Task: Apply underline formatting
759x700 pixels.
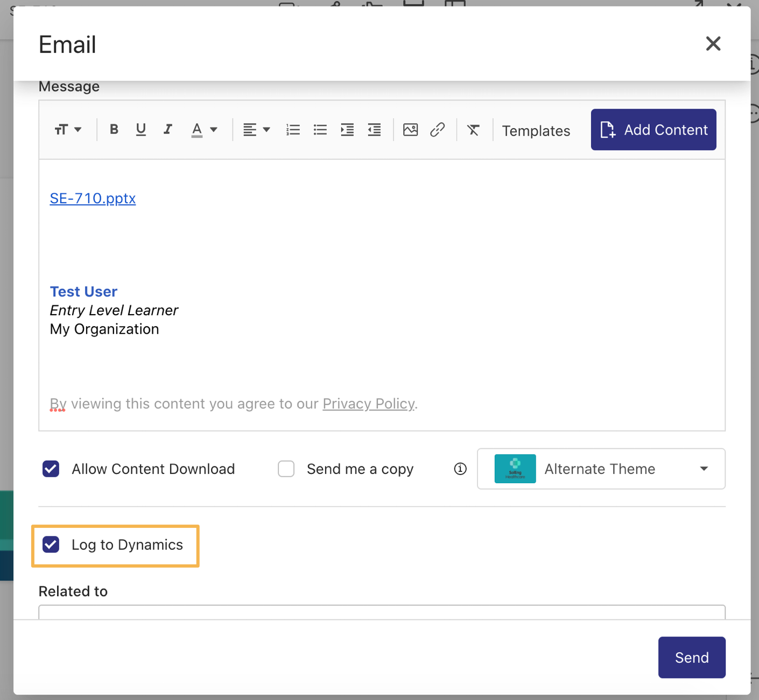Action: [141, 130]
